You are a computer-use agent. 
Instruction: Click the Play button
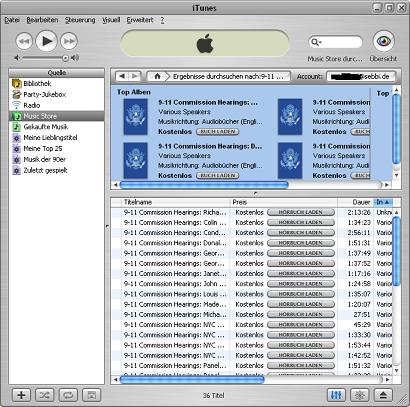coord(47,41)
